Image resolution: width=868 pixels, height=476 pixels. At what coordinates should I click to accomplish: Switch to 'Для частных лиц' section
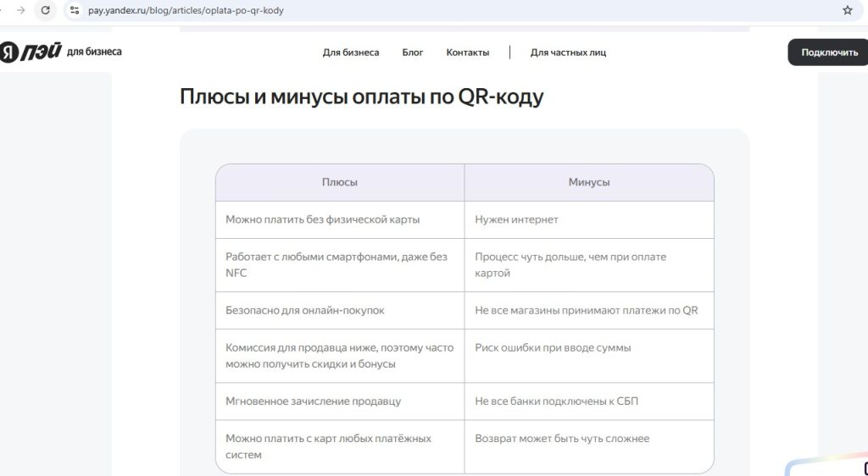(568, 53)
